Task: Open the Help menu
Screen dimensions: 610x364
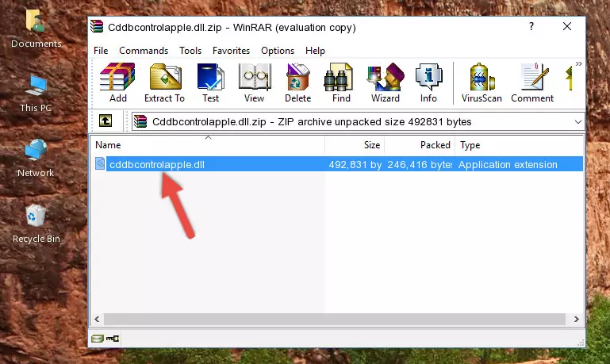Action: (315, 51)
